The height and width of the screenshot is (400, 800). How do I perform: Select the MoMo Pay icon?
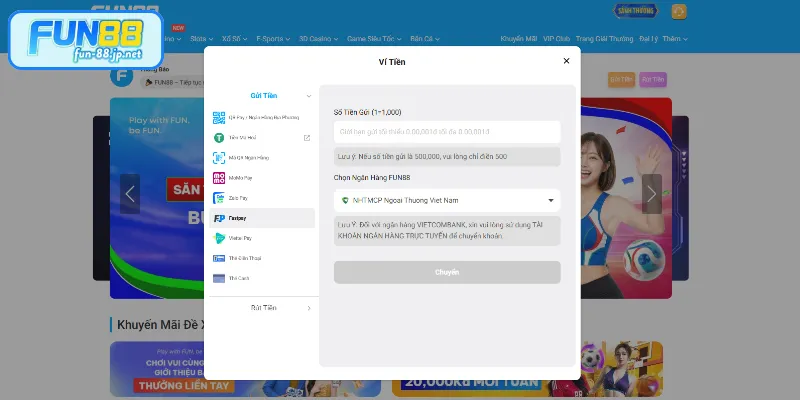[x=219, y=178]
